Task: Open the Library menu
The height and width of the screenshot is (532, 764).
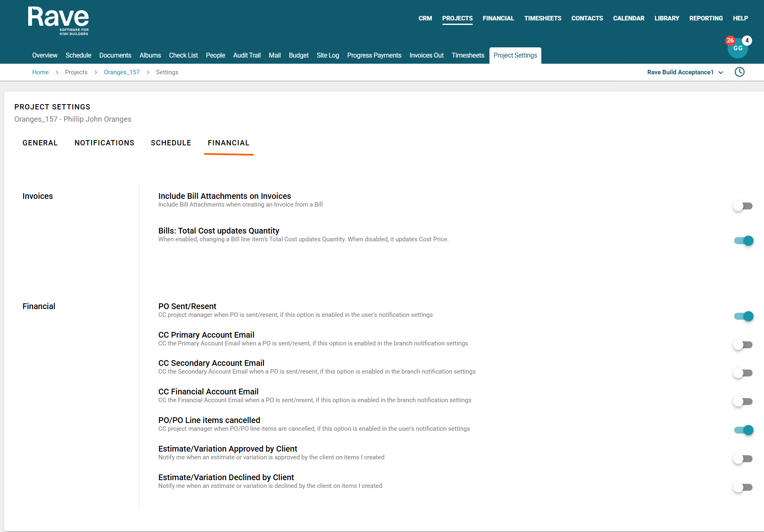Action: click(x=667, y=18)
